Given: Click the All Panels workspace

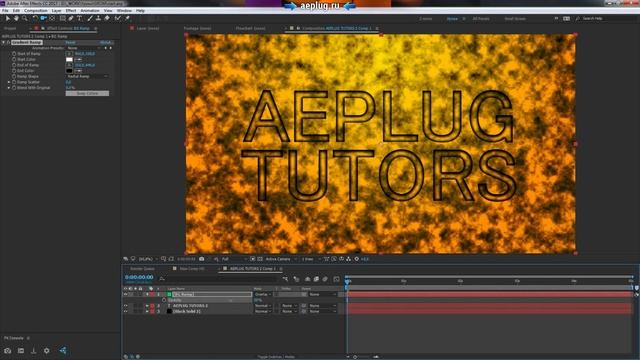Looking at the screenshot, I should tap(481, 19).
